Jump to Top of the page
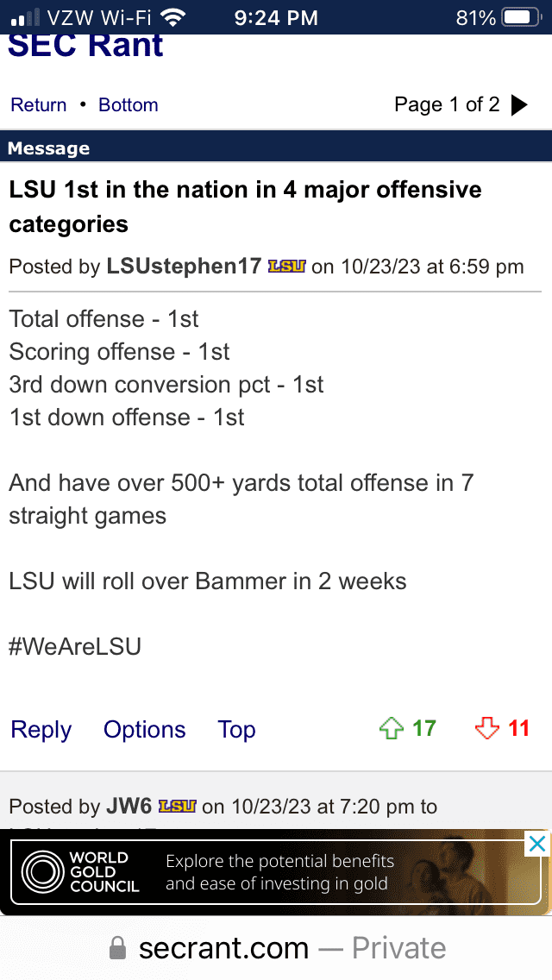The width and height of the screenshot is (552, 980). tap(236, 729)
